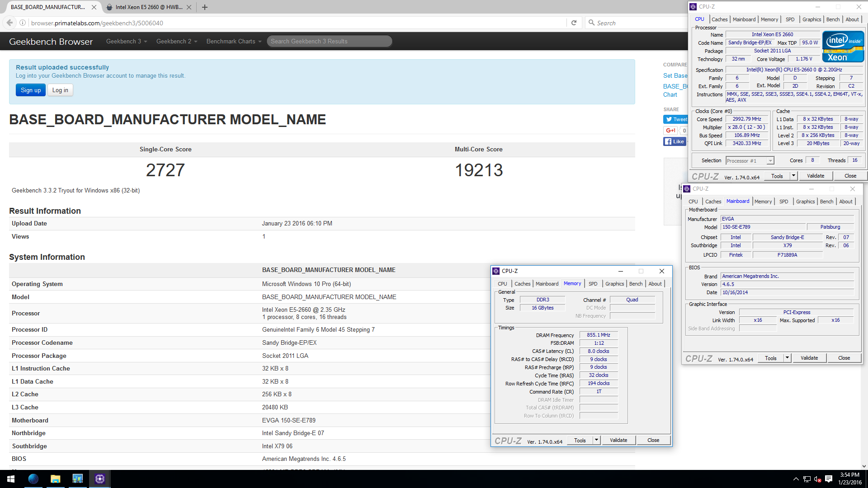Open the network status tray icon
The image size is (868, 488).
807,479
